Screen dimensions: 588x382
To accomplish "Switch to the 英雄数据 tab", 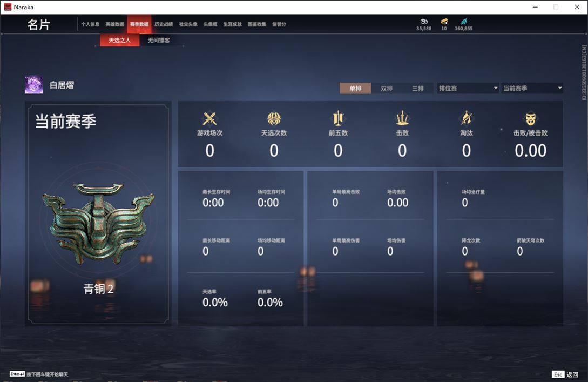I will coord(114,24).
